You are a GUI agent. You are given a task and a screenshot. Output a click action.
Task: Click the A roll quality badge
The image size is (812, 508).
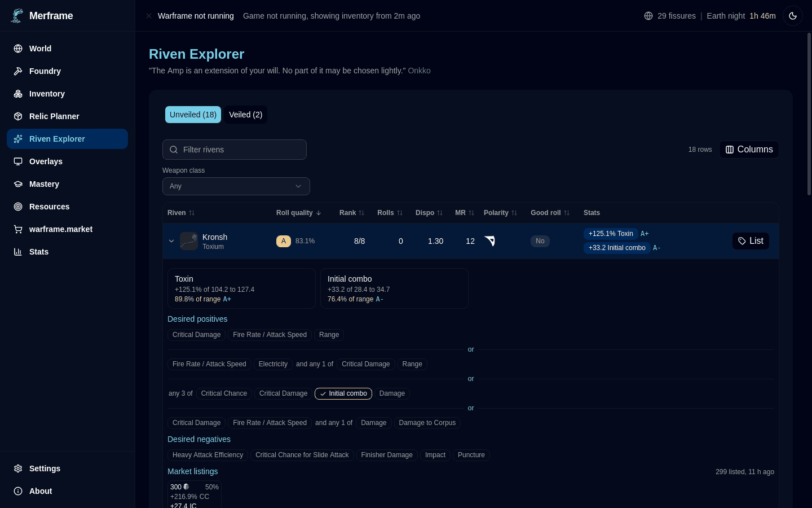pos(284,241)
